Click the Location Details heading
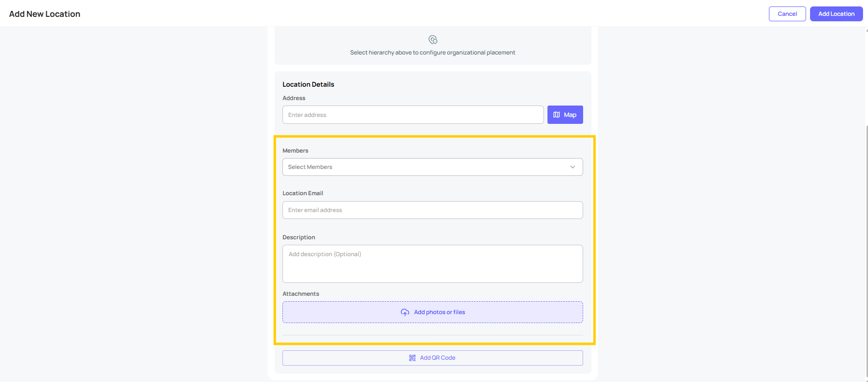Viewport: 868px width, 382px height. (308, 84)
